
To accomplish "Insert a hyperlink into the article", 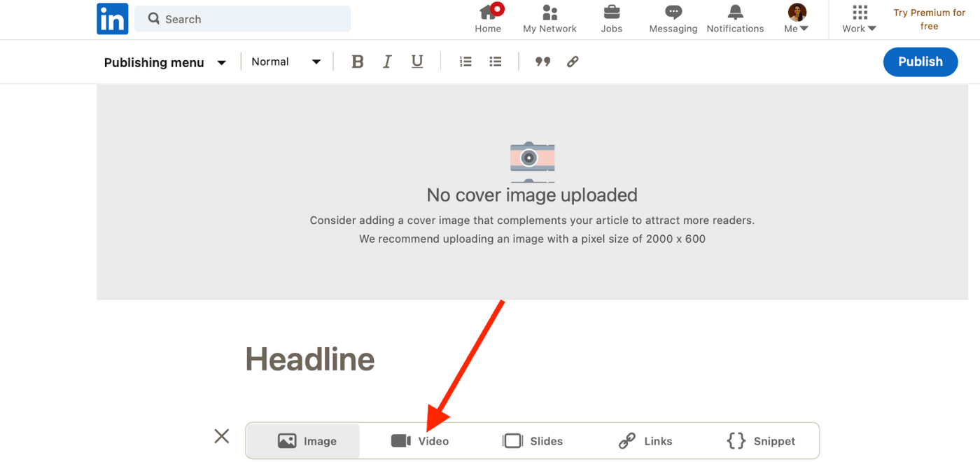I will pyautogui.click(x=573, y=62).
